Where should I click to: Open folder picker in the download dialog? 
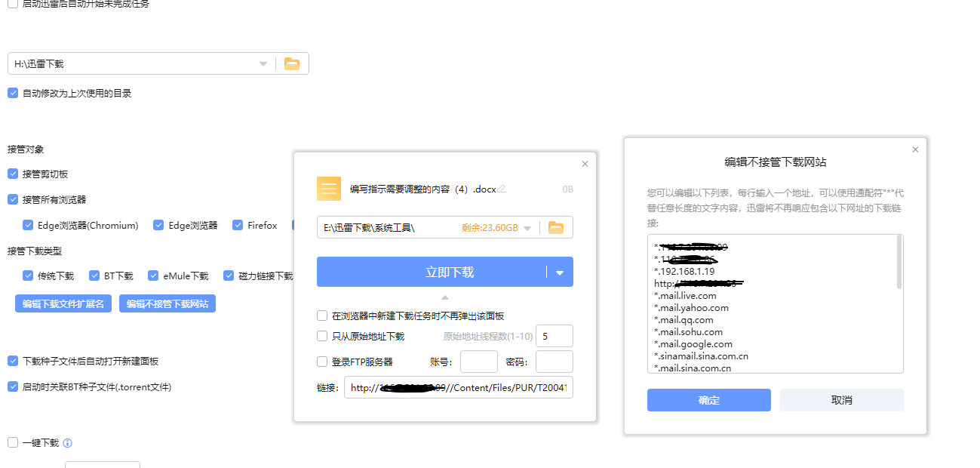pyautogui.click(x=556, y=226)
